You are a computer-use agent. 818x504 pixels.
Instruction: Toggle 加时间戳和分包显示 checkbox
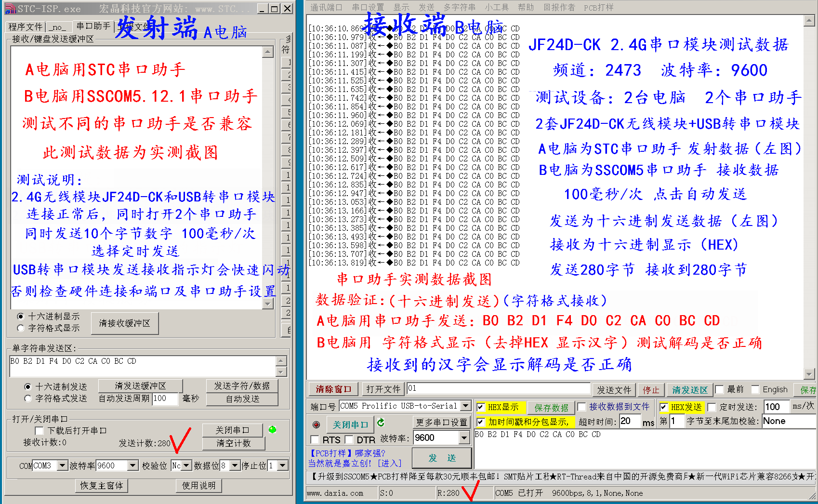[480, 422]
